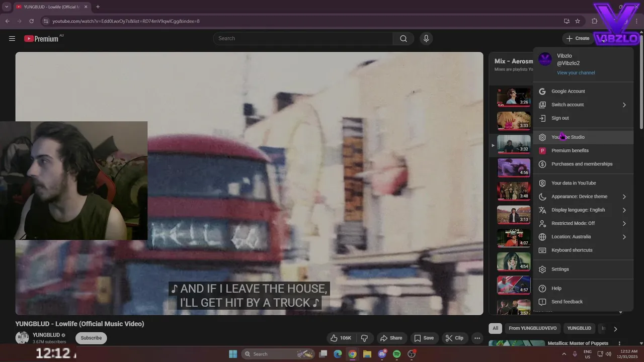Start voice search with microphone icon
The image size is (644, 362).
click(x=426, y=38)
